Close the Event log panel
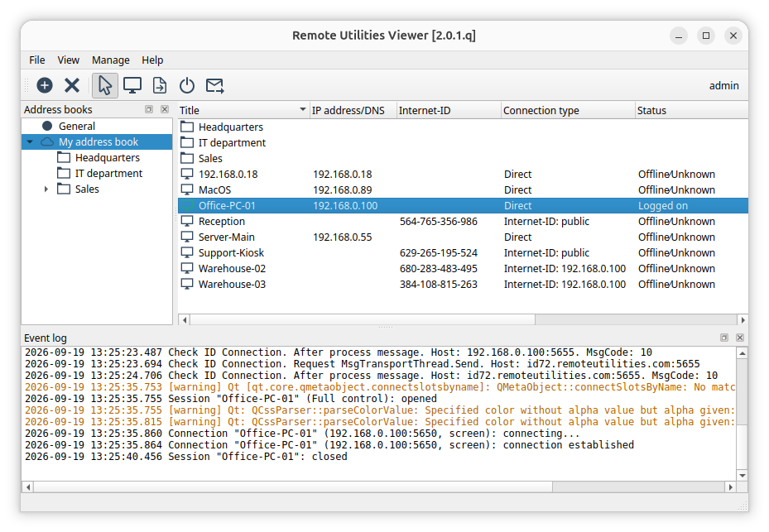 740,338
